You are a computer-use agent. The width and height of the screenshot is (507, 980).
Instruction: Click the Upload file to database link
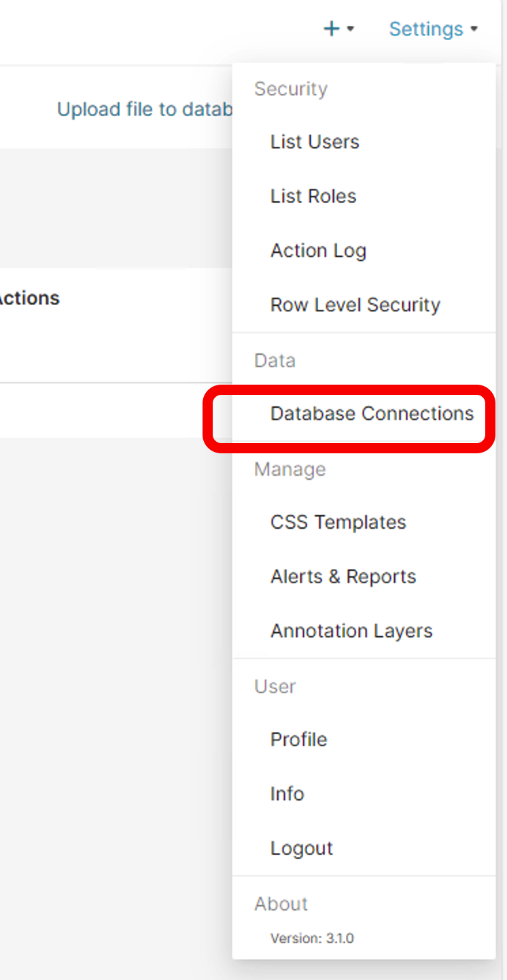[145, 109]
